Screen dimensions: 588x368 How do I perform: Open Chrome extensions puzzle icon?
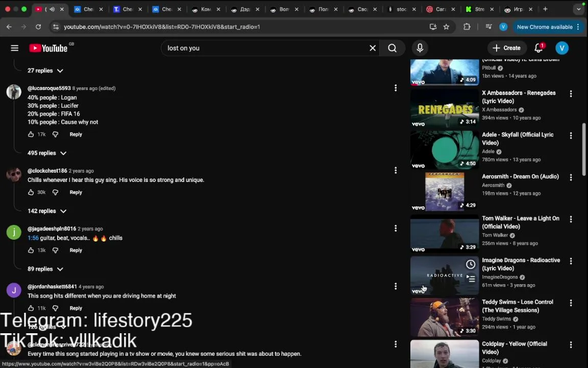(x=467, y=27)
